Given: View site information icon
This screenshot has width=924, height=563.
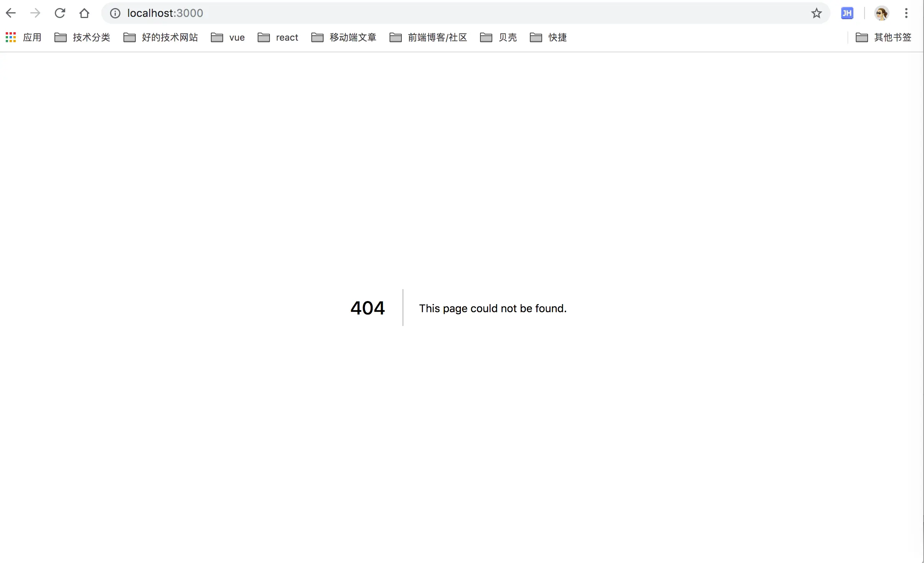Looking at the screenshot, I should click(115, 13).
